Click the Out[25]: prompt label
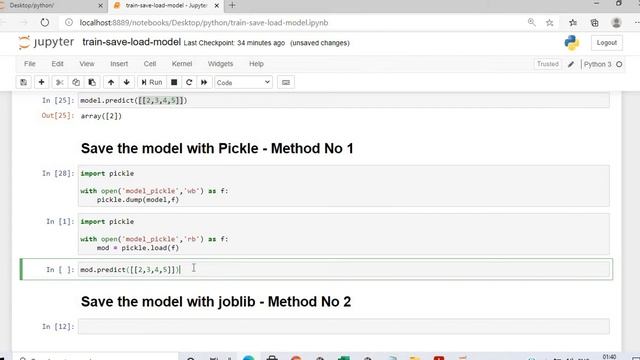This screenshot has width=640, height=360. [x=58, y=116]
